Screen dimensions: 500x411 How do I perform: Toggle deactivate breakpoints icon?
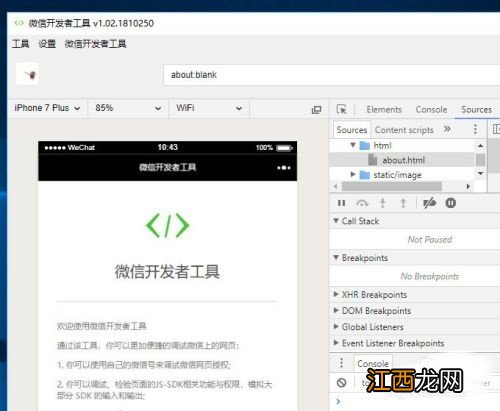[429, 203]
